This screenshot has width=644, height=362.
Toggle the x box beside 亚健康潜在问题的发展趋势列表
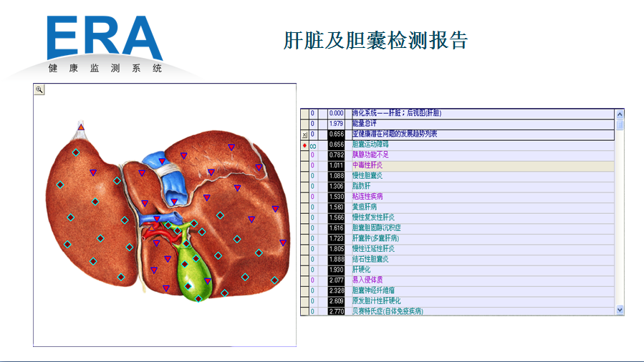[304, 134]
